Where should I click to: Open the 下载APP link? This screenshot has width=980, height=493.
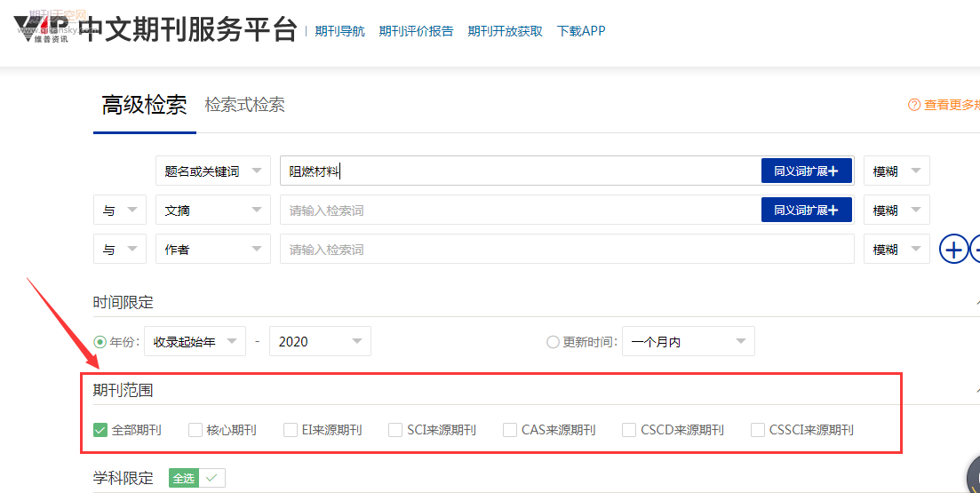(581, 31)
